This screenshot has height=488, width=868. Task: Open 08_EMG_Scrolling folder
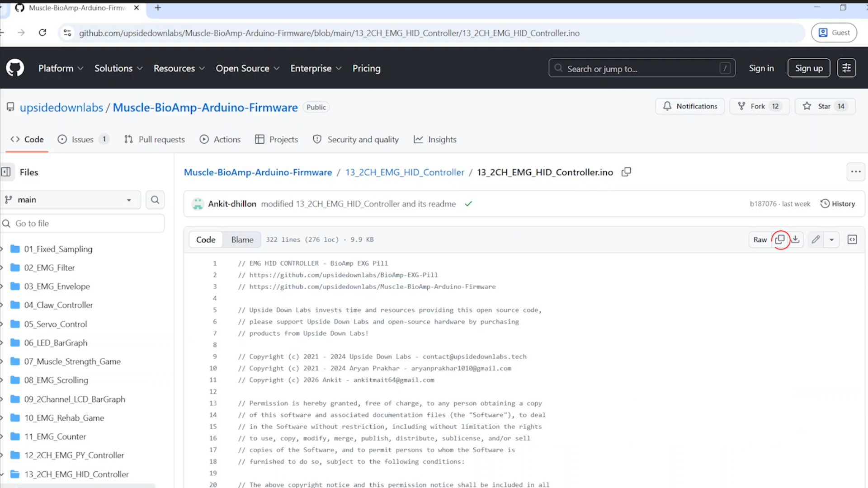[56, 380]
